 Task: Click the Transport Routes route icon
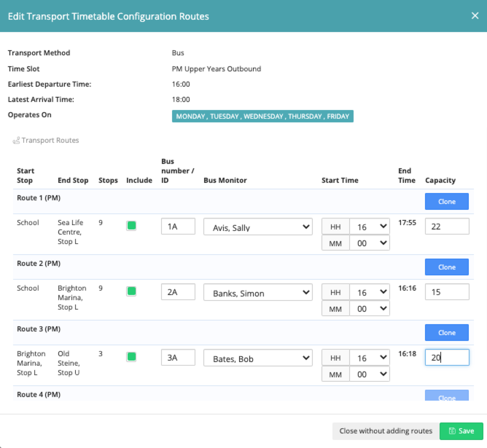point(16,140)
